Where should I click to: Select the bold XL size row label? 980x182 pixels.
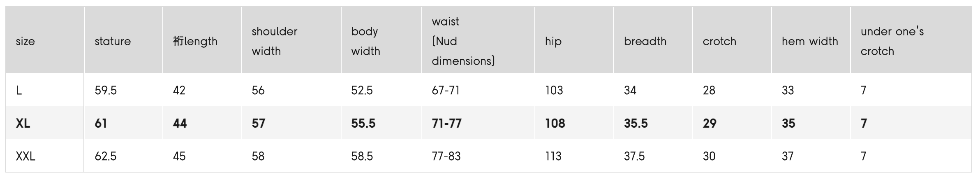23,123
